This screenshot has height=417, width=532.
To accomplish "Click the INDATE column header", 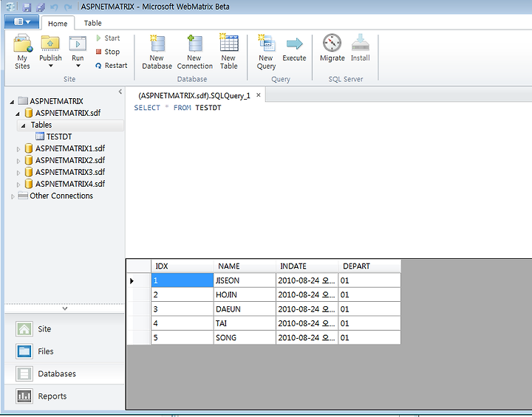I will pyautogui.click(x=307, y=266).
